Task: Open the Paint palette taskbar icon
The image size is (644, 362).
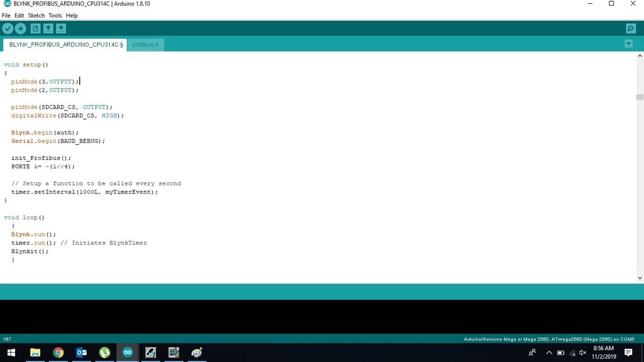Action: [x=197, y=353]
